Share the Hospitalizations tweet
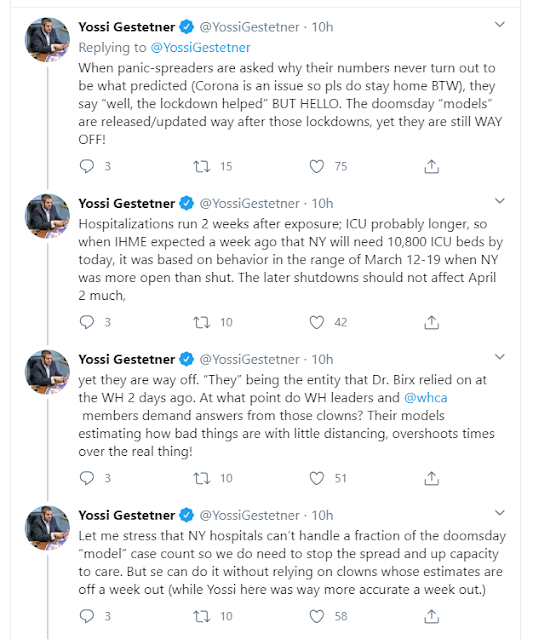This screenshot has height=640, width=533. (x=431, y=322)
